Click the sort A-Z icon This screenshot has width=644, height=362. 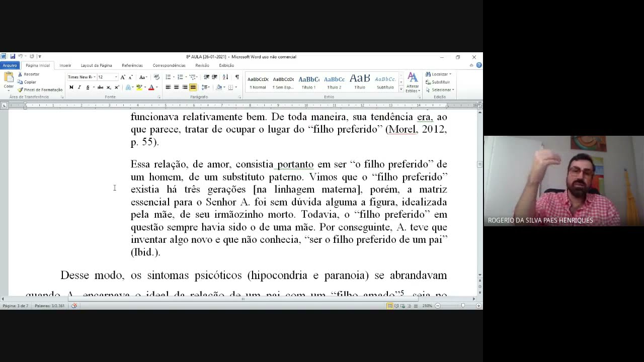pyautogui.click(x=225, y=77)
